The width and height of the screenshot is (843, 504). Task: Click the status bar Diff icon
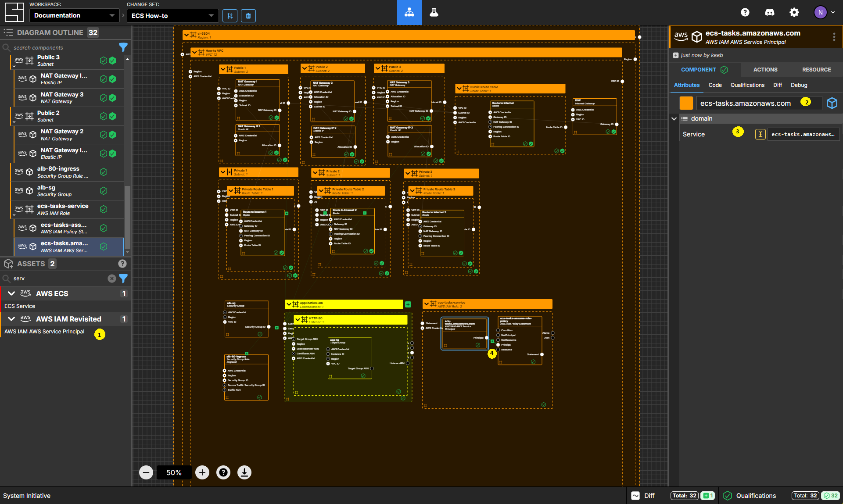pos(635,496)
